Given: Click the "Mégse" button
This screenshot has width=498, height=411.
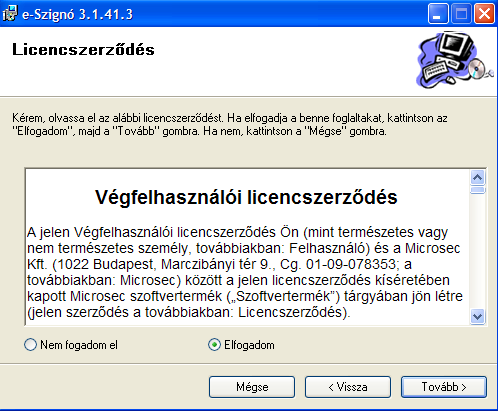Looking at the screenshot, I should click(x=252, y=387).
